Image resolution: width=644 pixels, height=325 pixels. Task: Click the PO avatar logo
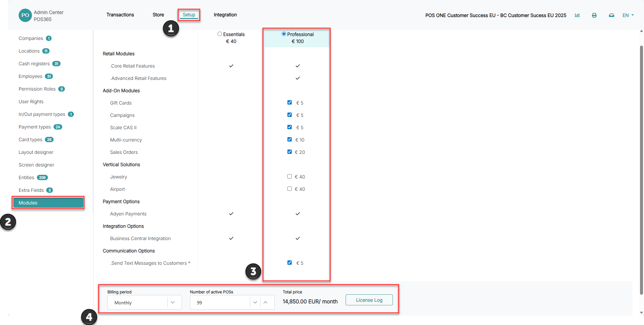click(x=25, y=15)
